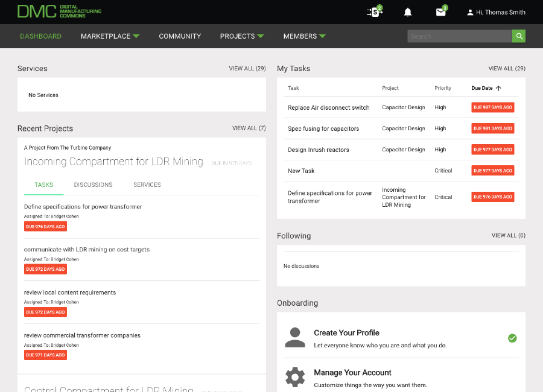Switch to the Discussions tab
The image size is (543, 392).
[x=93, y=185]
